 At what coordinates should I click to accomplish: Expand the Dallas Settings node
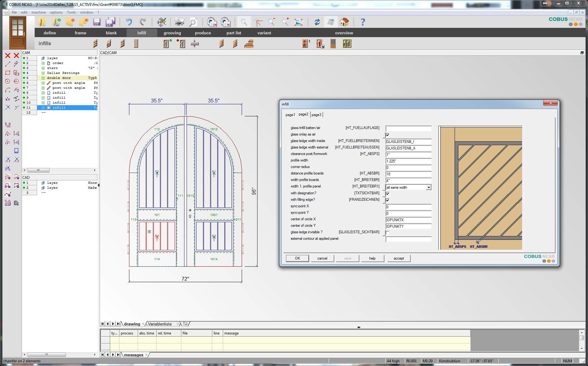tap(43, 73)
